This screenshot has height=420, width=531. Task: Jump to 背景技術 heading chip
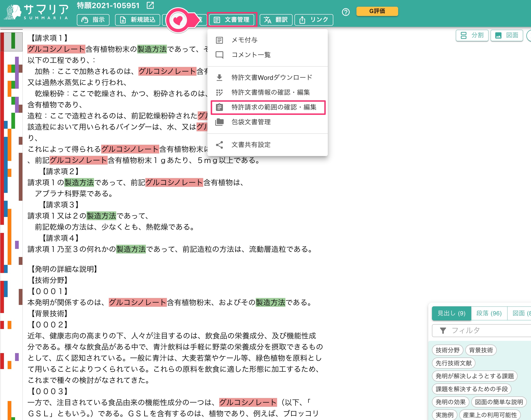(481, 350)
